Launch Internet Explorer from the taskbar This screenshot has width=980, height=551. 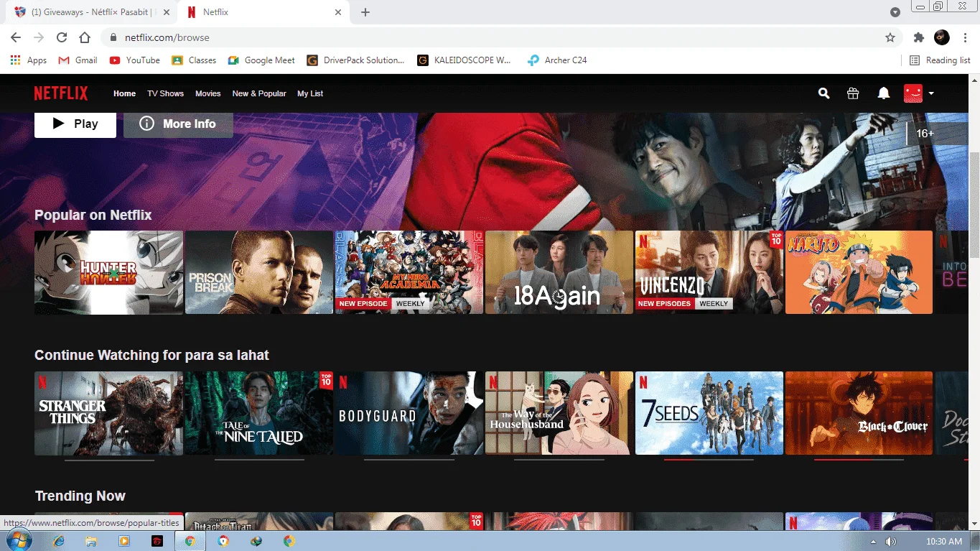[x=59, y=541]
